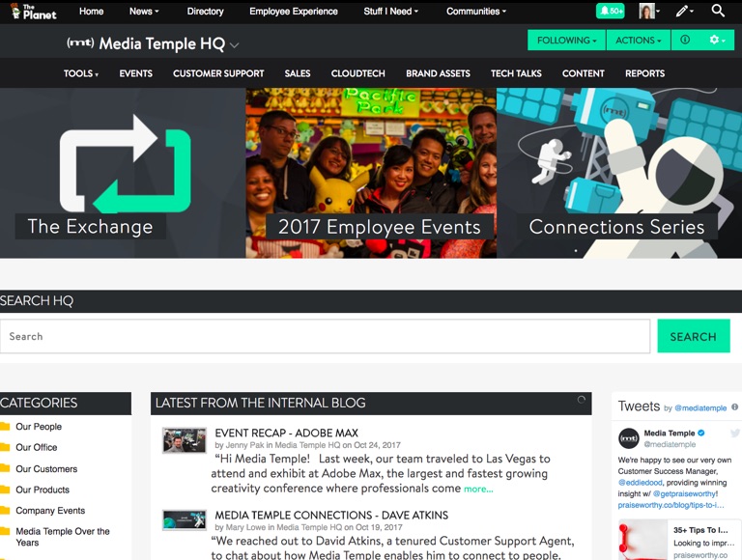Read more of the Adobe Max recap
Viewport: 742px width, 560px height.
coord(477,490)
